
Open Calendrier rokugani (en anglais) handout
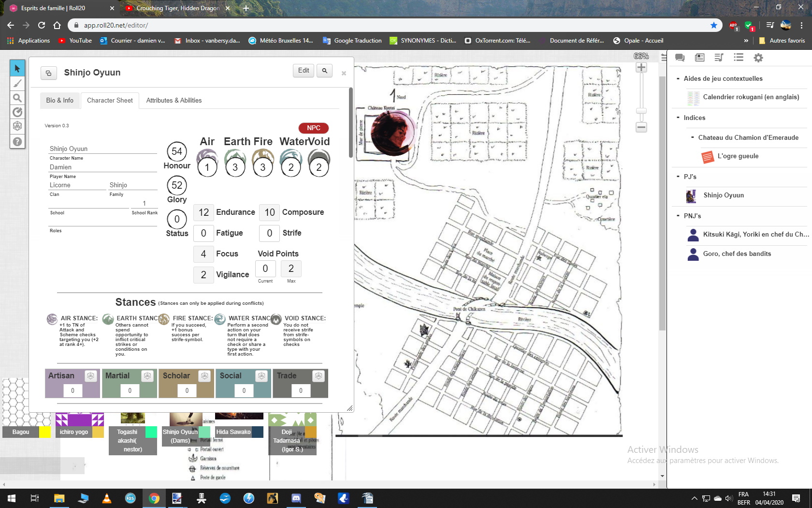tap(751, 97)
